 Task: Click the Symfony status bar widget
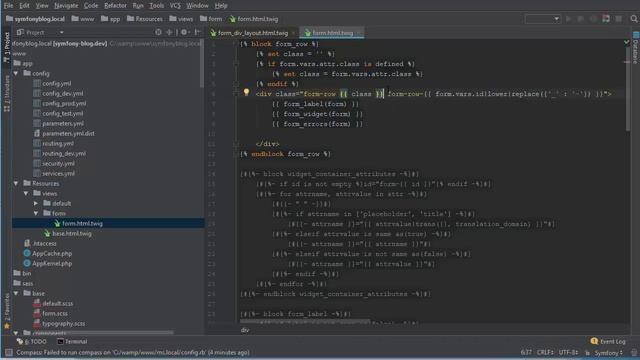click(x=608, y=353)
